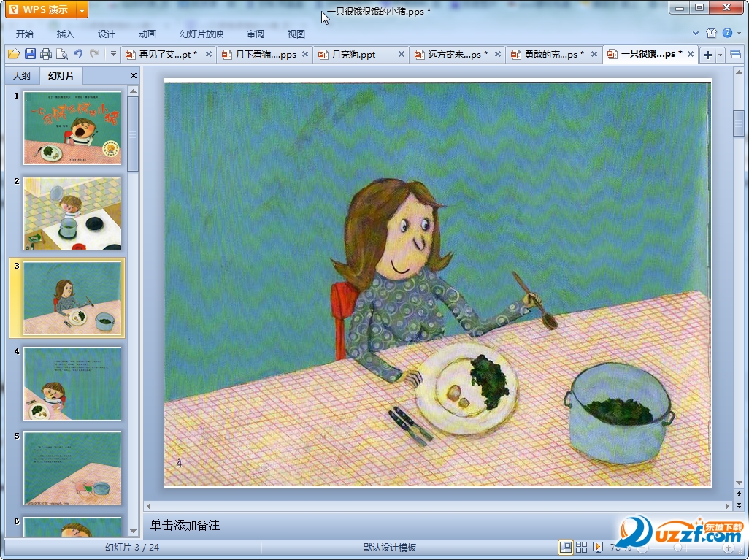Viewport: 749px width, 560px height.
Task: Open print preview with the magnifier page icon
Action: tap(61, 54)
